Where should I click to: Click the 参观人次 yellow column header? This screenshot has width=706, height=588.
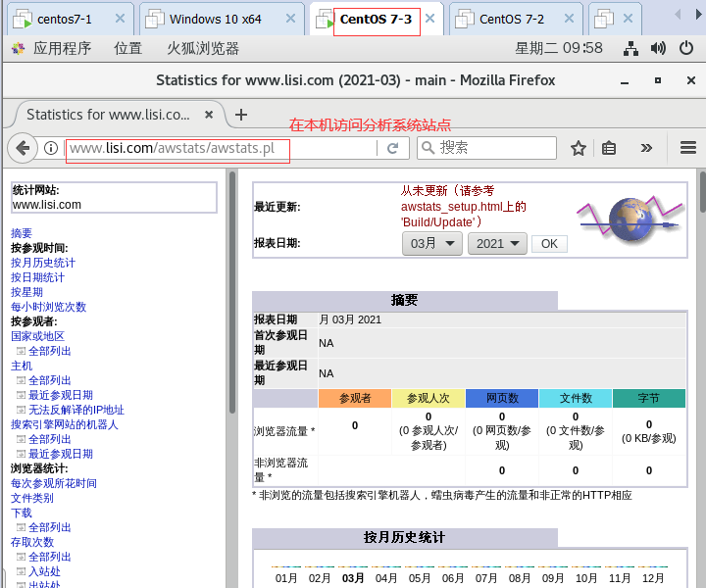[429, 398]
